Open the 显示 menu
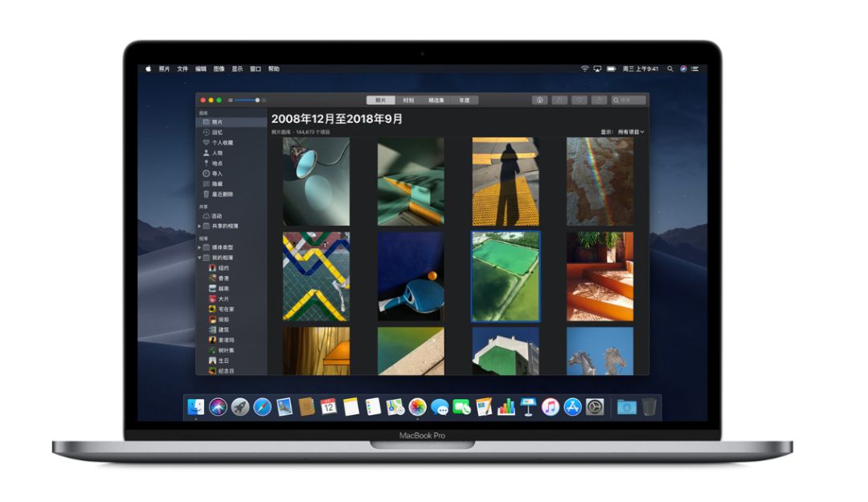The width and height of the screenshot is (868, 502). (x=237, y=68)
